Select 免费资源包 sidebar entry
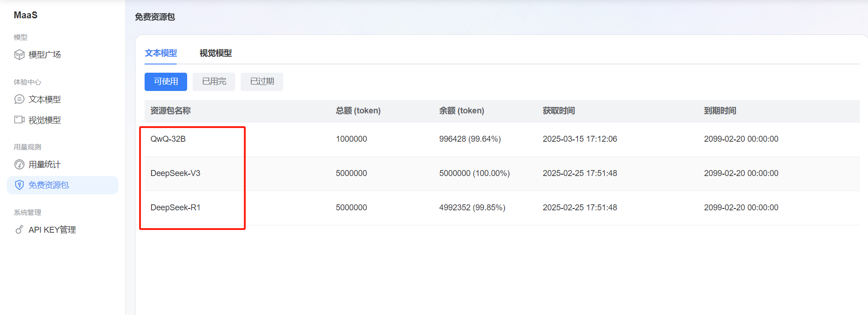 (63, 185)
